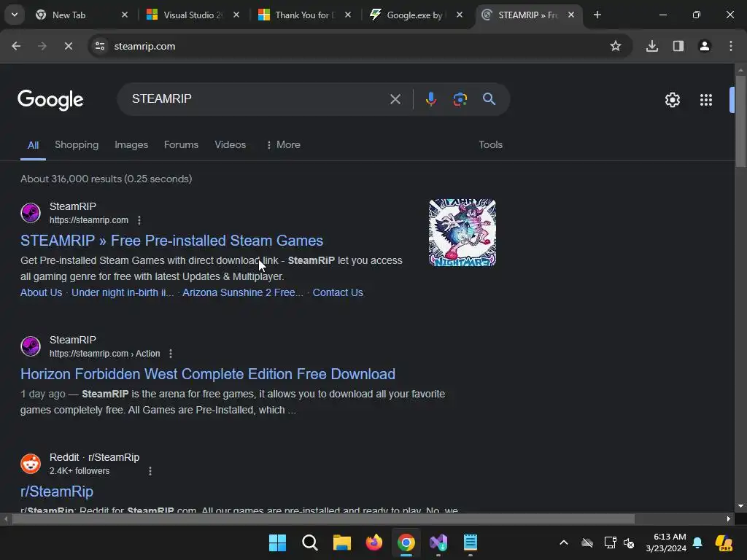Open the Contact Us sitelink
The image size is (747, 560).
click(x=338, y=292)
